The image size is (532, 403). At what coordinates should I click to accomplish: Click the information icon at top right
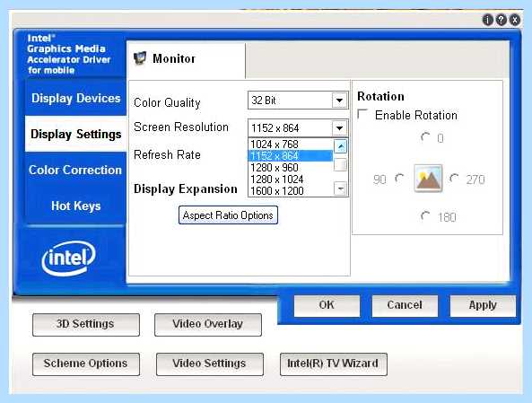487,21
